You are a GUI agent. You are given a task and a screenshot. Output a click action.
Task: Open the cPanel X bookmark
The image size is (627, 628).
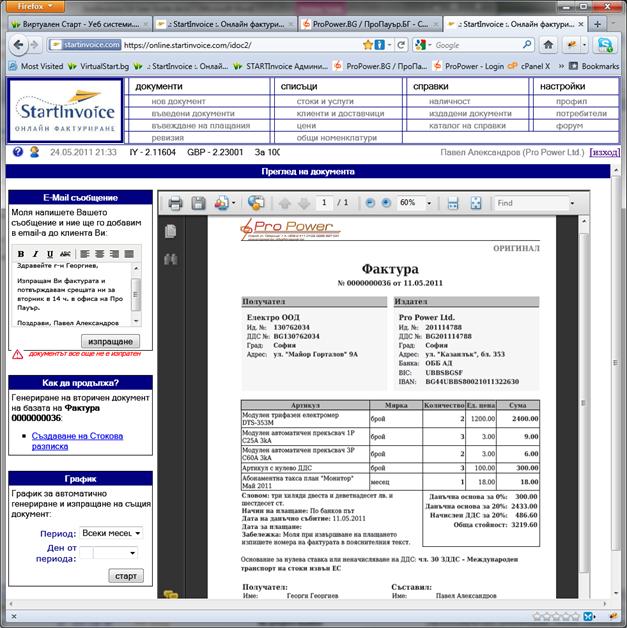coord(529,66)
